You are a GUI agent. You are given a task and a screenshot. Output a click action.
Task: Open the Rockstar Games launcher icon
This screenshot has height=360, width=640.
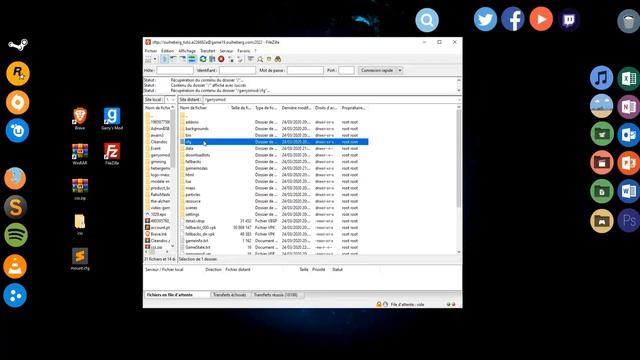18,73
